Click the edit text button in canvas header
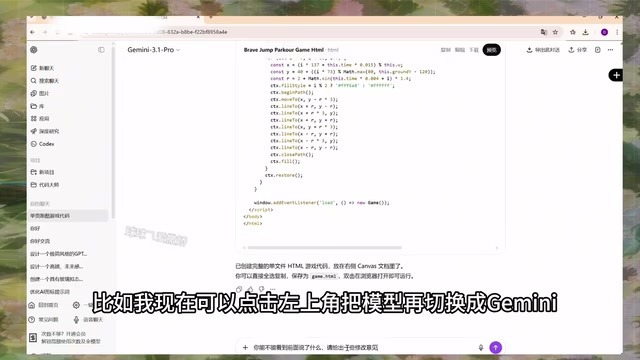The width and height of the screenshot is (640, 360). click(460, 50)
